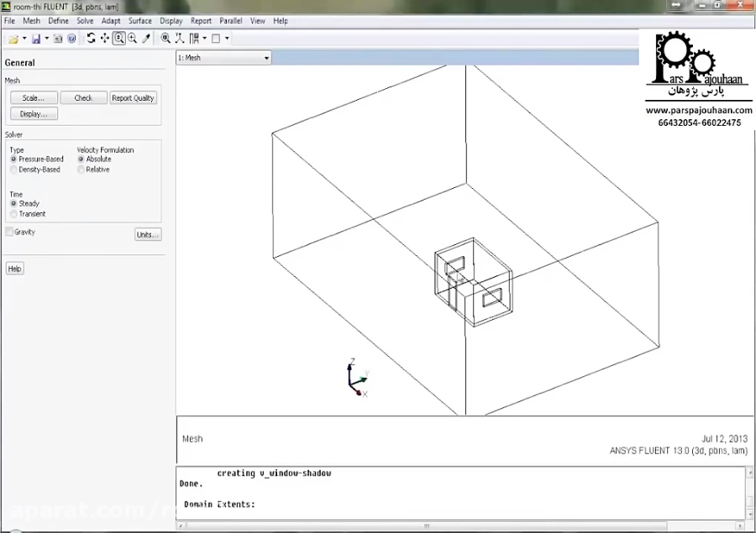
Task: Click the console vertical scrollbar up arrow
Action: (x=750, y=473)
